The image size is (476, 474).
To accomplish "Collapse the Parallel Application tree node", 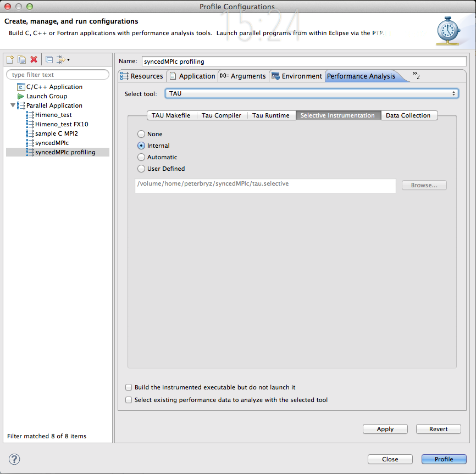I will point(13,105).
